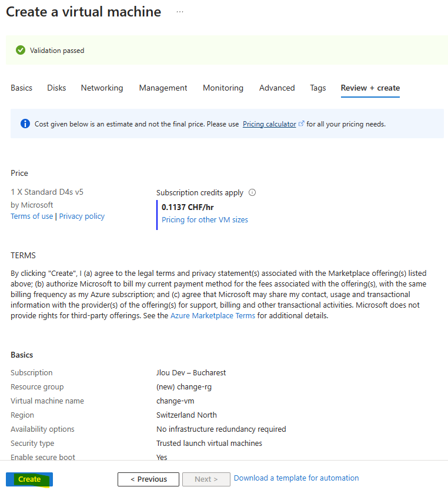Switch to the Advanced tab
This screenshot has width=448, height=490.
pyautogui.click(x=277, y=88)
